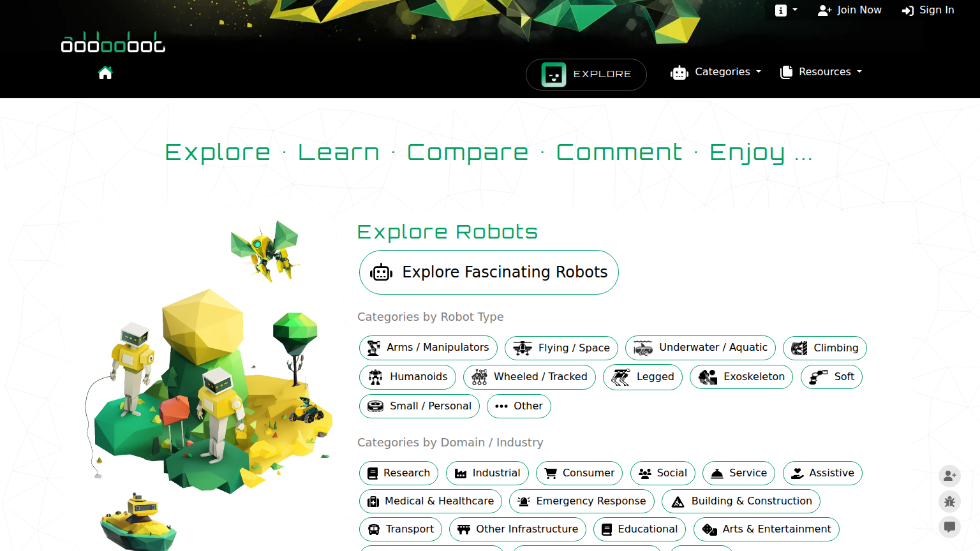This screenshot has width=980, height=551.
Task: Select Arms / Manipulators category
Action: [x=428, y=348]
